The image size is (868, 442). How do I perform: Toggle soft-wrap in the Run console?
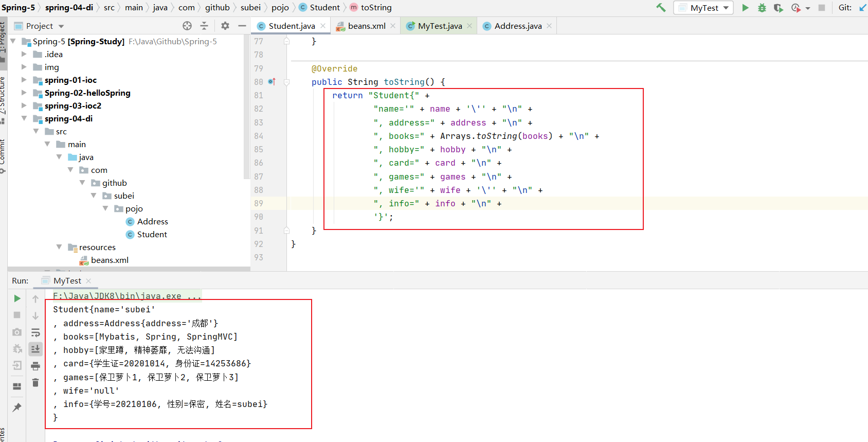[35, 332]
